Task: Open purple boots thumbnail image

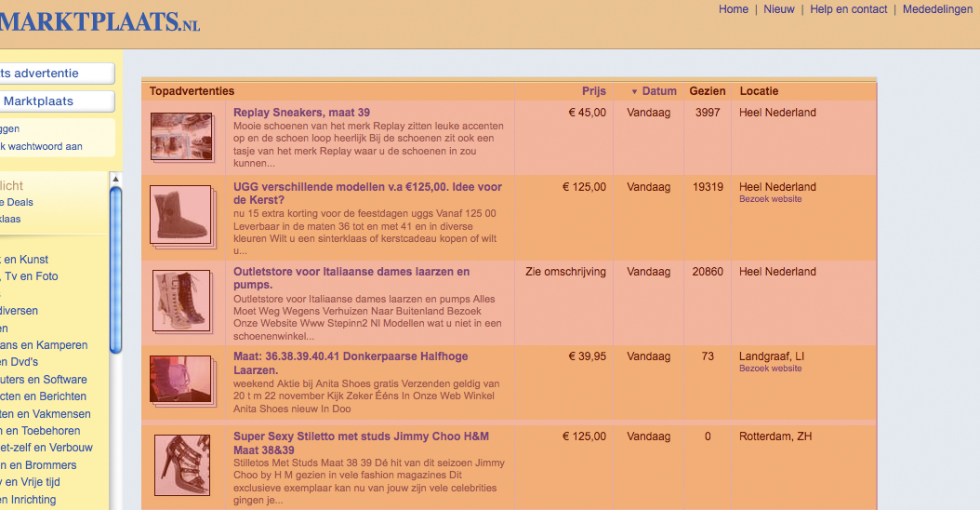Action: click(x=181, y=379)
